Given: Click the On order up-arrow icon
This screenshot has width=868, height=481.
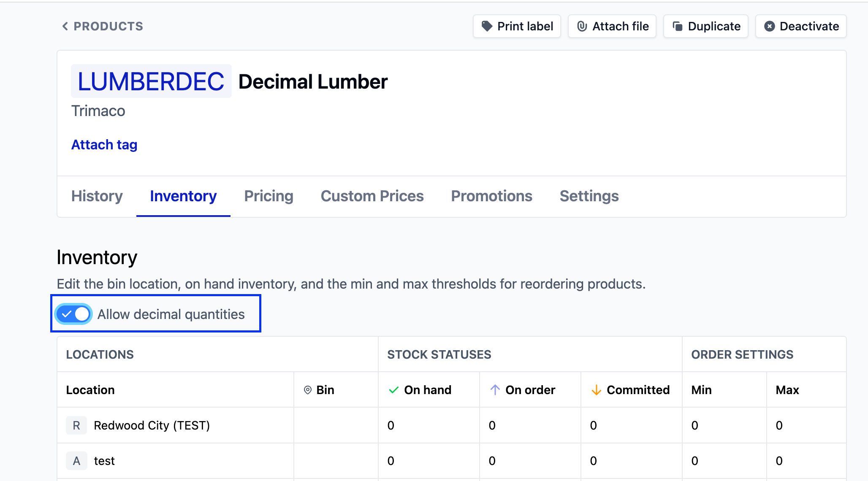Looking at the screenshot, I should (495, 390).
